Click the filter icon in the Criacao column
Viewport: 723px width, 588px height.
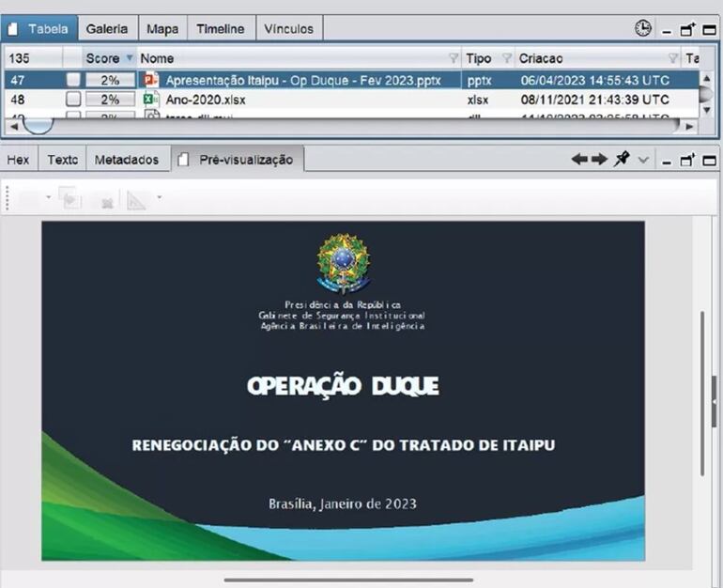coord(672,58)
